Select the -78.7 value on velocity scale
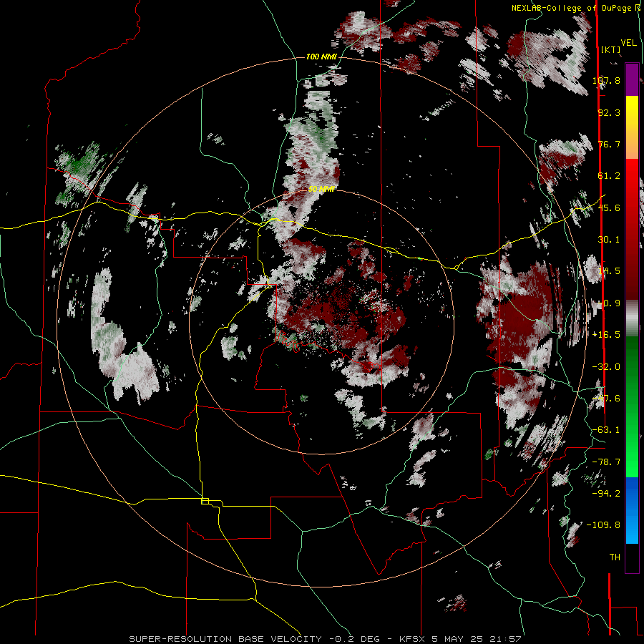Screen dimensions: 644x644 coord(606,462)
